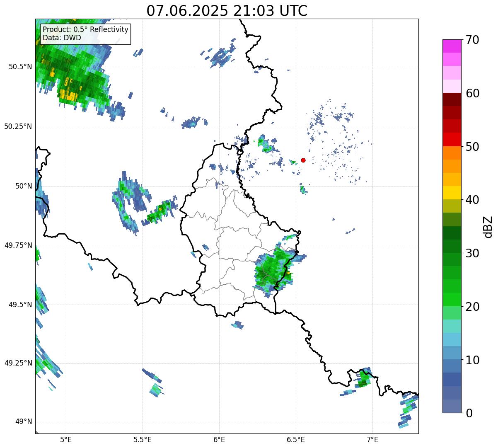Click the 5°E longitude label
Image resolution: width=498 pixels, height=448 pixels.
coord(66,440)
